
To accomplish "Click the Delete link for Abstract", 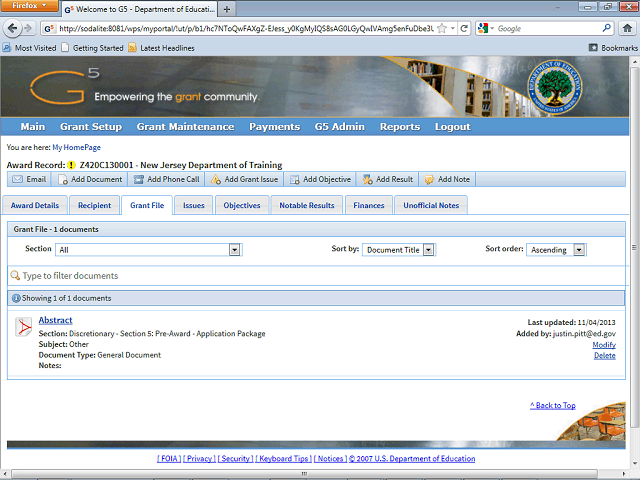I will tap(605, 356).
